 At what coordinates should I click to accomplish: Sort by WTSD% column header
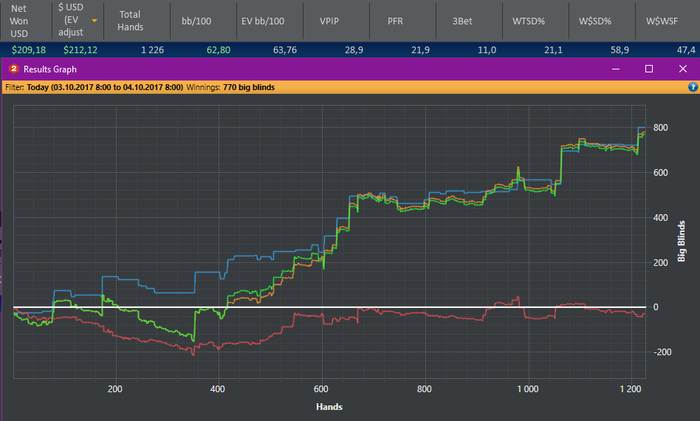(x=536, y=21)
